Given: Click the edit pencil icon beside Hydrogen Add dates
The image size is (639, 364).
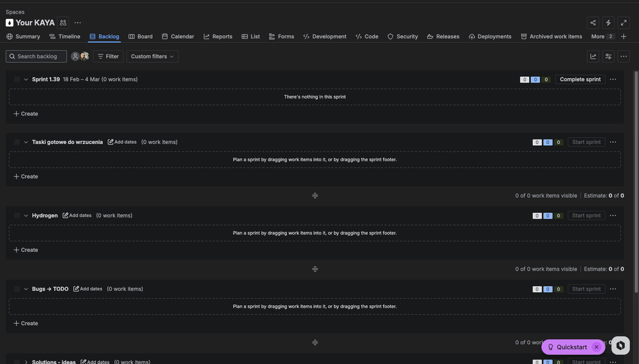Looking at the screenshot, I should 65,215.
